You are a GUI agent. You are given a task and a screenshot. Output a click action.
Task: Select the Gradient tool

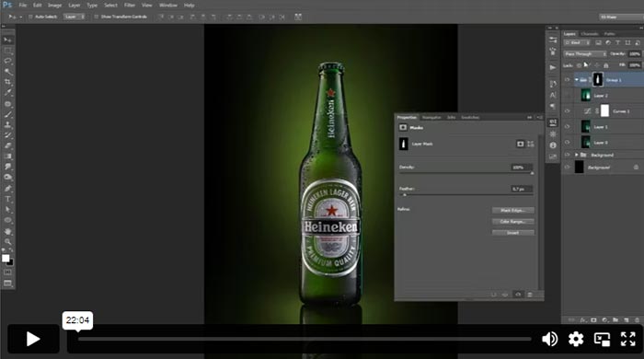pos(7,156)
